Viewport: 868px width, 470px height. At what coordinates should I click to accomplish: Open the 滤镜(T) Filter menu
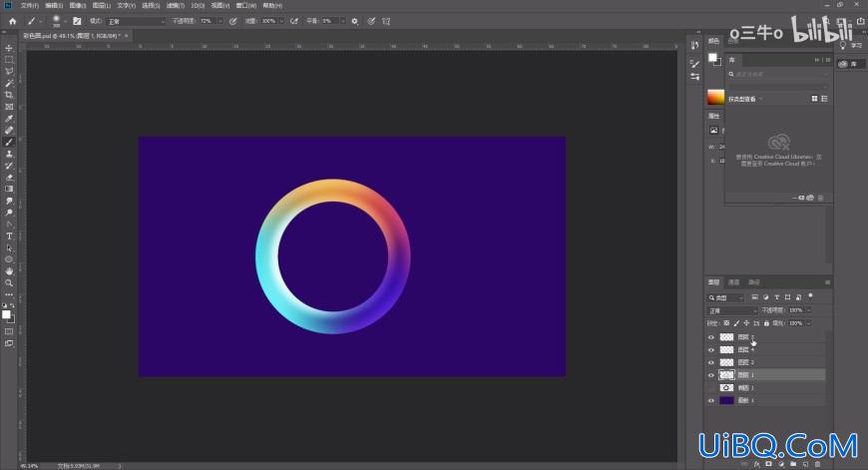coord(176,6)
